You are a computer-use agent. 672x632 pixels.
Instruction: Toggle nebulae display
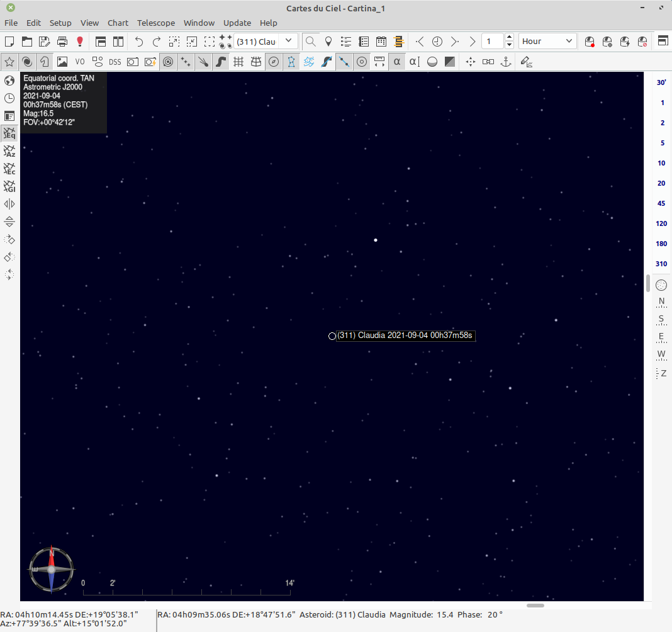click(27, 62)
